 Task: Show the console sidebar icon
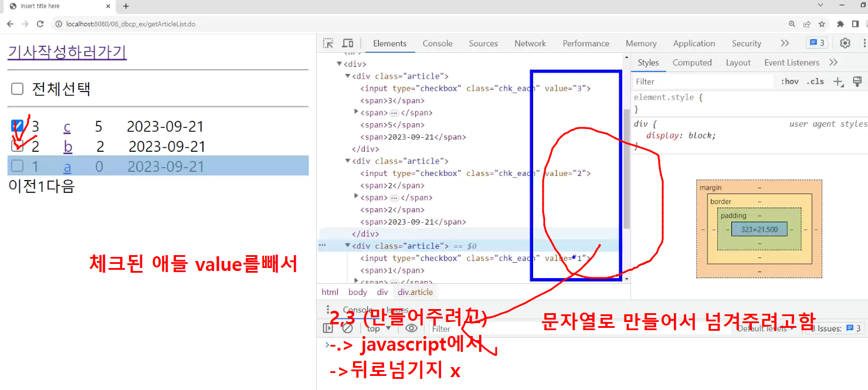tap(328, 328)
